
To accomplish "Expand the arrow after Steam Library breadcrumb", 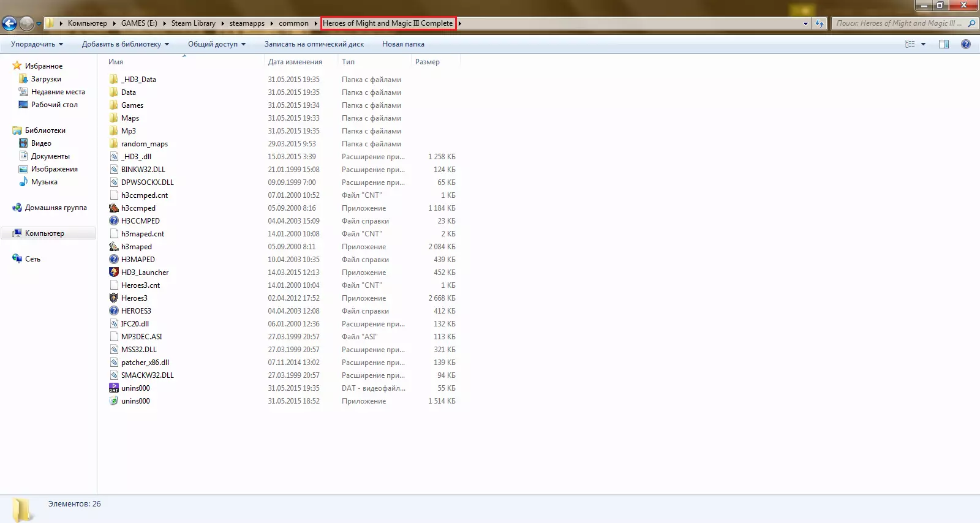I will [x=222, y=23].
